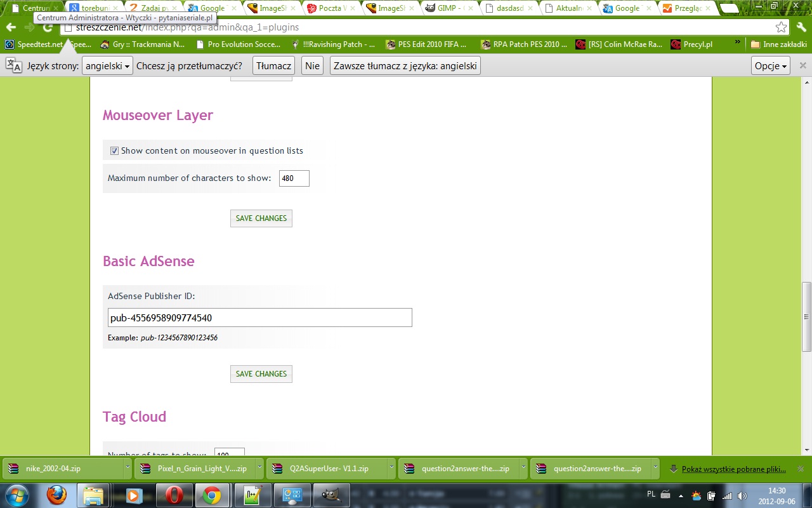The width and height of the screenshot is (812, 508).
Task: Open the Chrome wrench settings menu
Action: [801, 27]
